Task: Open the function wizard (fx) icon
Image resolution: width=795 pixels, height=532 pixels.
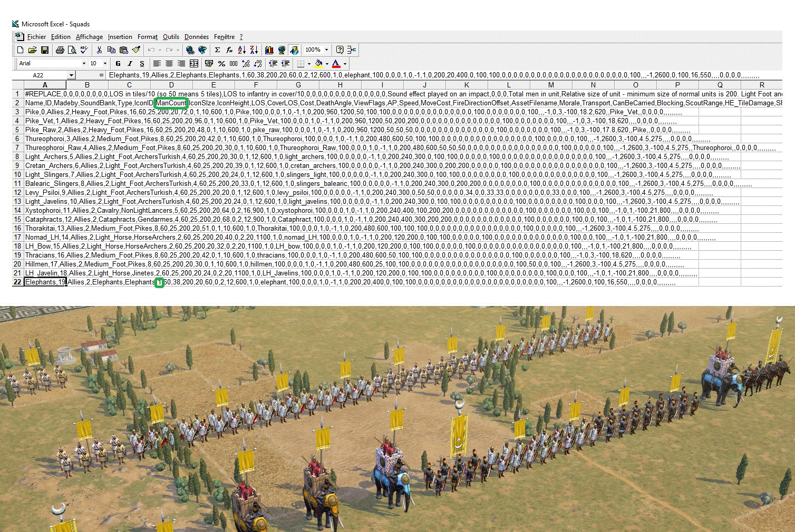Action: coord(229,50)
